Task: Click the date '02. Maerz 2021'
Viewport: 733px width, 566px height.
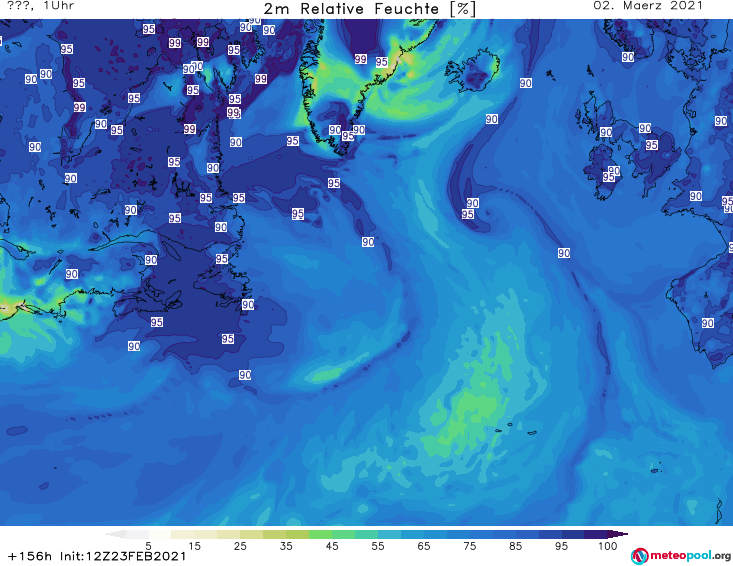Action: 648,6
